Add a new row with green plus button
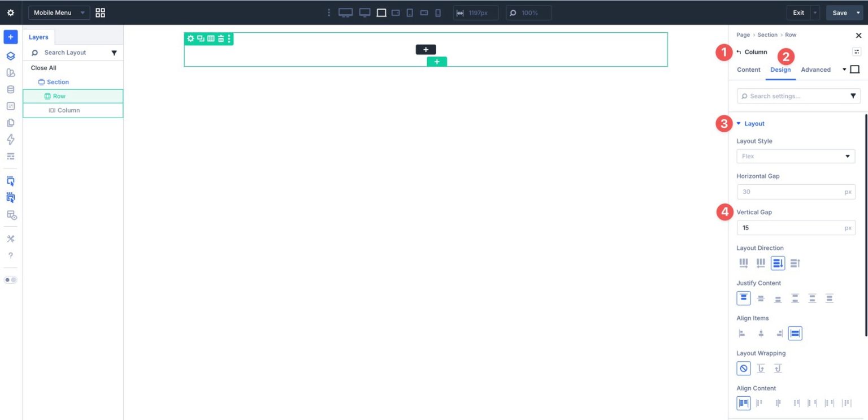This screenshot has width=868, height=420. (437, 62)
